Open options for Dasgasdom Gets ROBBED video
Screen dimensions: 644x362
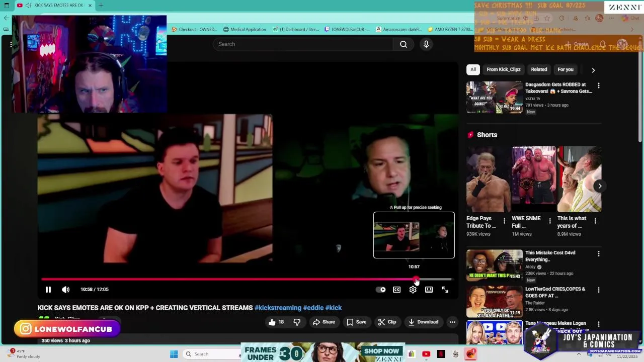598,86
